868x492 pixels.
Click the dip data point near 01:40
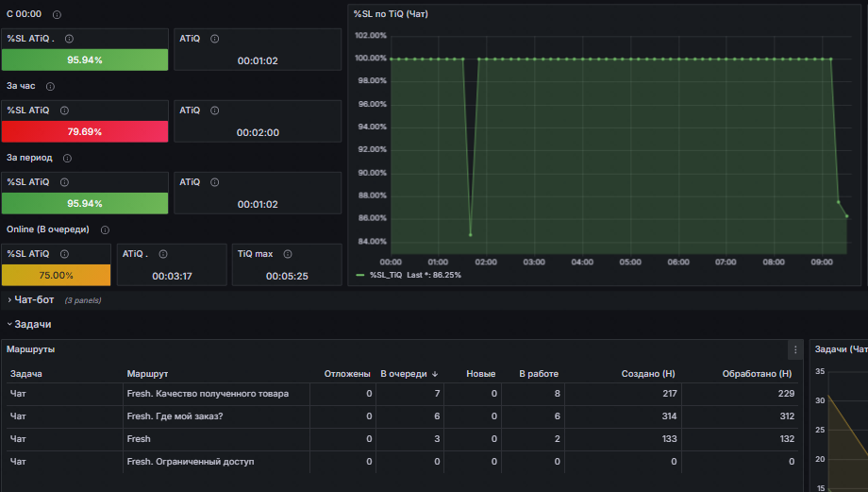(x=471, y=235)
